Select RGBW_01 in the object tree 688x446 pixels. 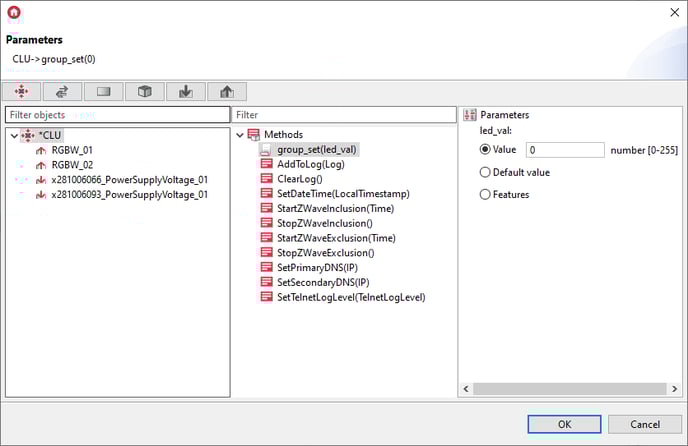pyautogui.click(x=72, y=149)
